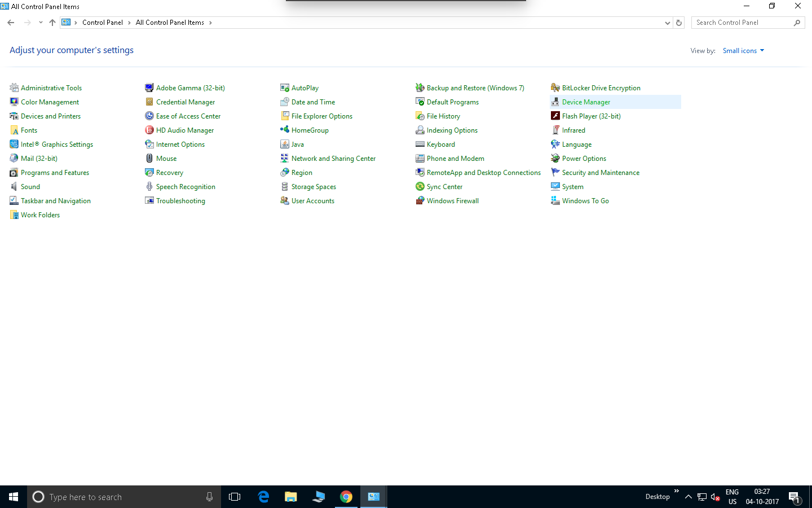The width and height of the screenshot is (812, 508).
Task: Click the Network and Sharing Center icon
Action: point(285,158)
